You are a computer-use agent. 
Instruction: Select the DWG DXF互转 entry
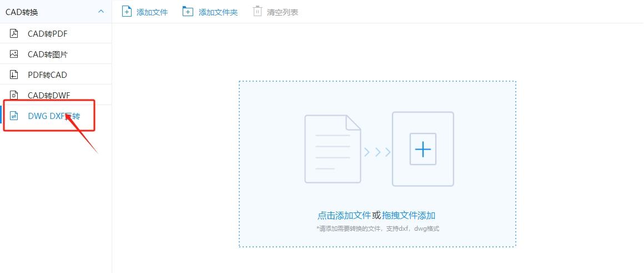point(56,116)
